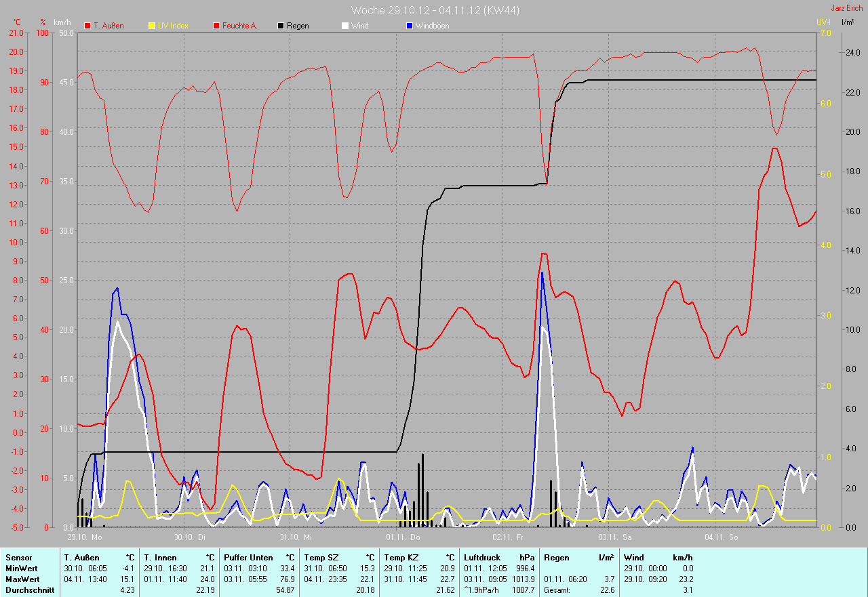Select the 29.10. Mo date axis label

click(85, 537)
